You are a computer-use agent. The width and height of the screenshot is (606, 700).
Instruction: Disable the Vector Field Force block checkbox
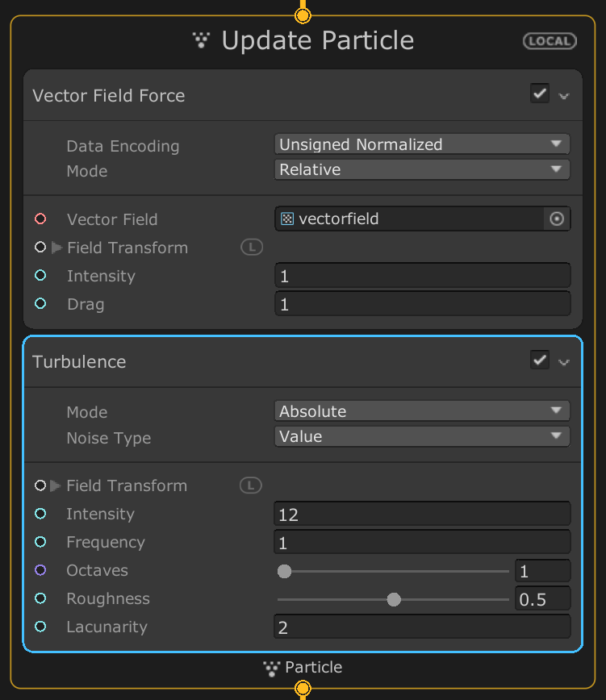(540, 94)
